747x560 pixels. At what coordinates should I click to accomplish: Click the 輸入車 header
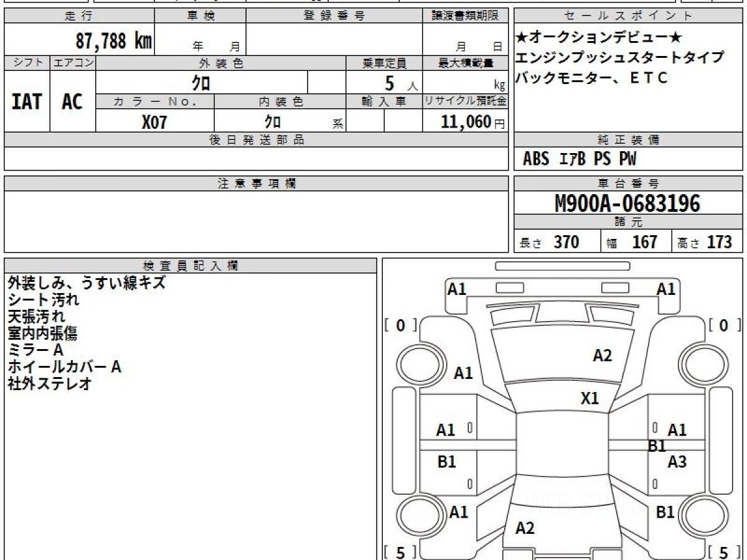(384, 101)
